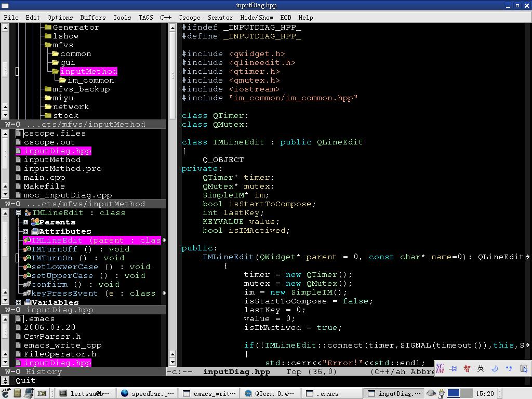Click the inputDiag taskbar window button
The height and width of the screenshot is (399, 532).
pos(394,394)
